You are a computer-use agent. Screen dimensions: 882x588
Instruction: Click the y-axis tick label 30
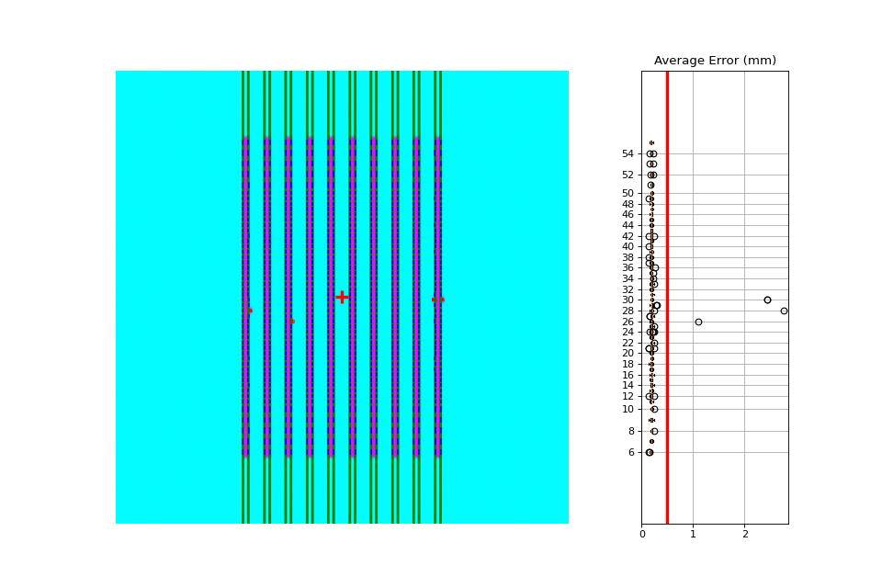coord(628,300)
